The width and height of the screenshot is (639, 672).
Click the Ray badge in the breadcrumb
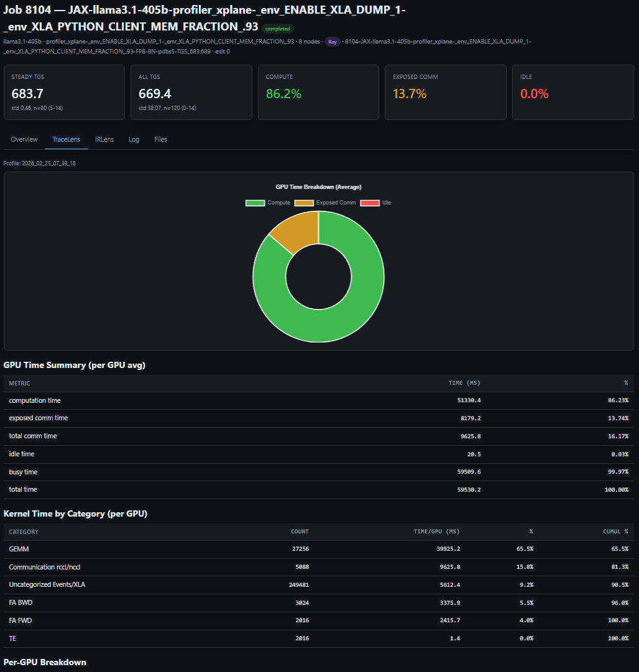[x=333, y=42]
